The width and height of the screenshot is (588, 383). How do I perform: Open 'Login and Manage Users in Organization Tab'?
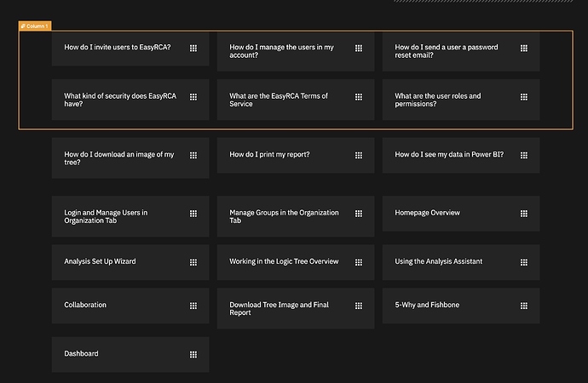pyautogui.click(x=106, y=217)
